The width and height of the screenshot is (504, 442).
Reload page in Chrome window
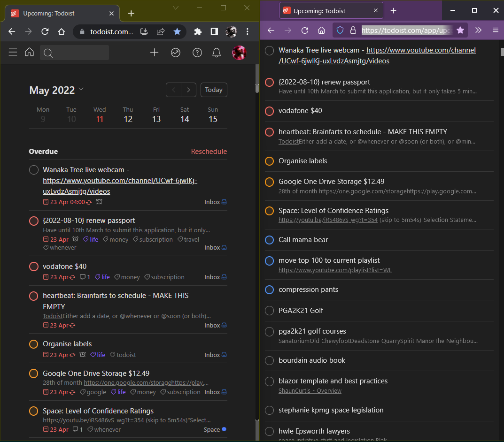(x=45, y=31)
